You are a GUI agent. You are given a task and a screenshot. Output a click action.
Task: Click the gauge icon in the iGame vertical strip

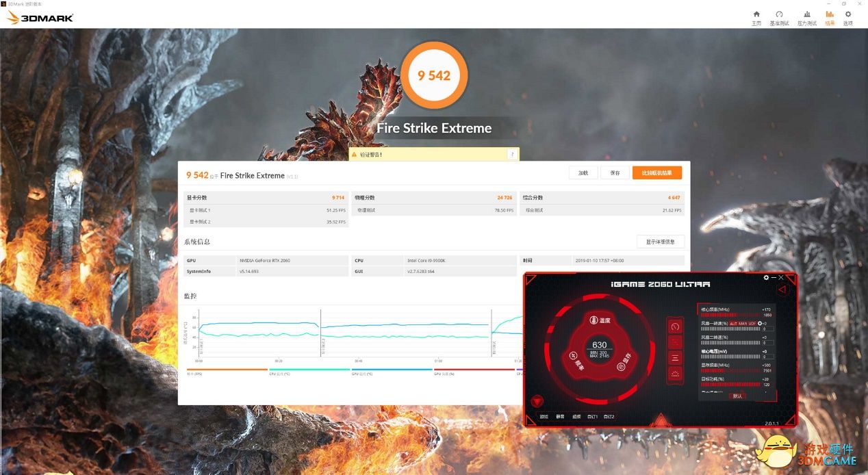point(675,326)
